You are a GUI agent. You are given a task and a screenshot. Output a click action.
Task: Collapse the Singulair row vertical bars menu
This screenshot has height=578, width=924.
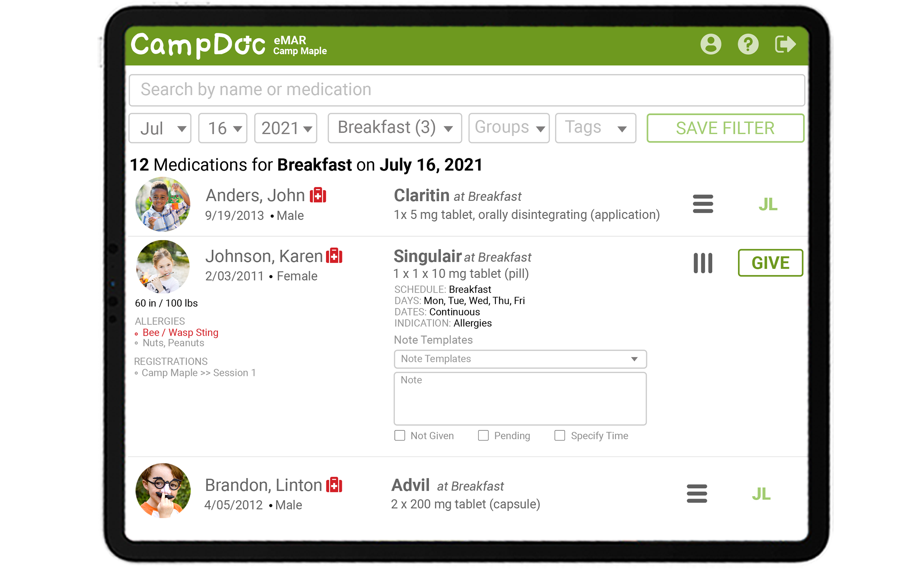(x=703, y=263)
